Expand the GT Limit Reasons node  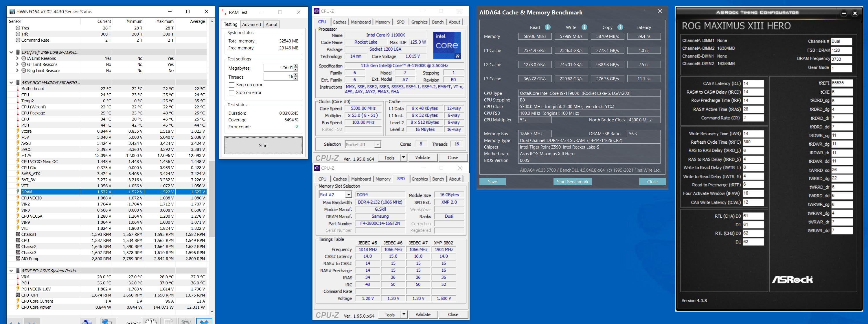pyautogui.click(x=17, y=64)
